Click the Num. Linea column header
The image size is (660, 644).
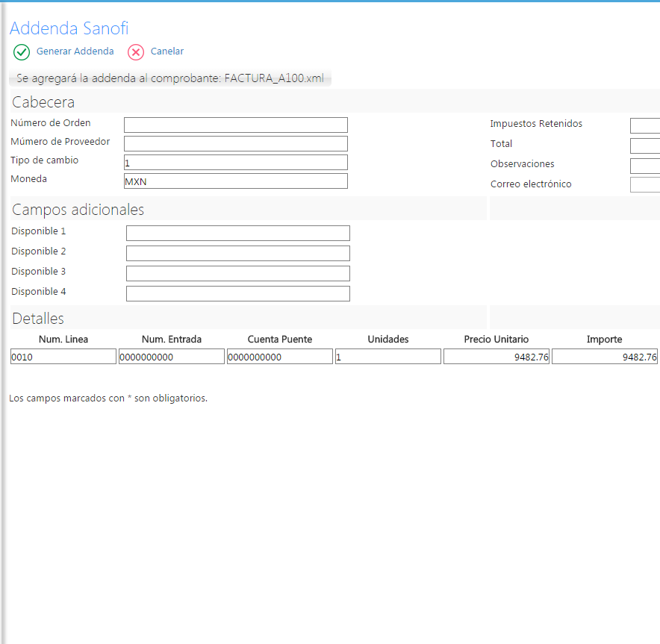pyautogui.click(x=63, y=340)
